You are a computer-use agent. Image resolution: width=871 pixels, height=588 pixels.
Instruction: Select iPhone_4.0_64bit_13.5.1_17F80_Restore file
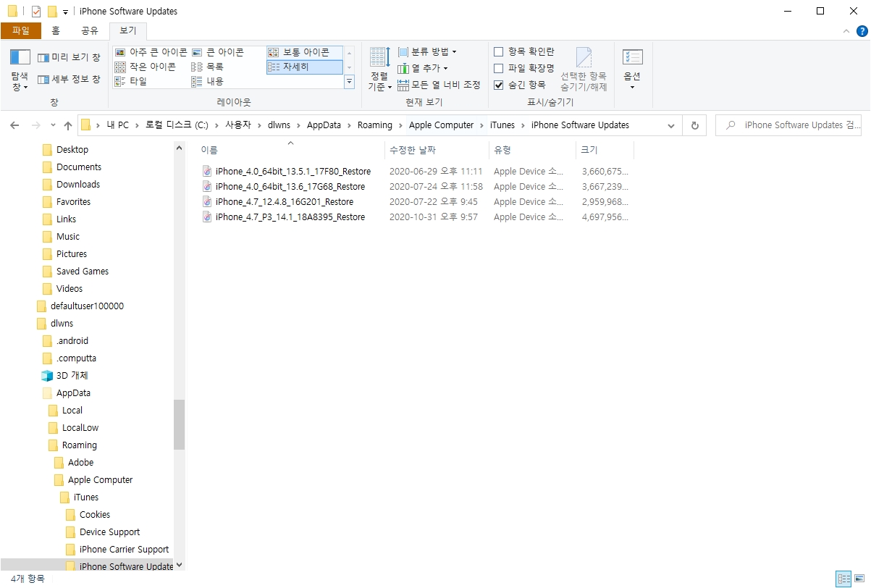tap(293, 172)
